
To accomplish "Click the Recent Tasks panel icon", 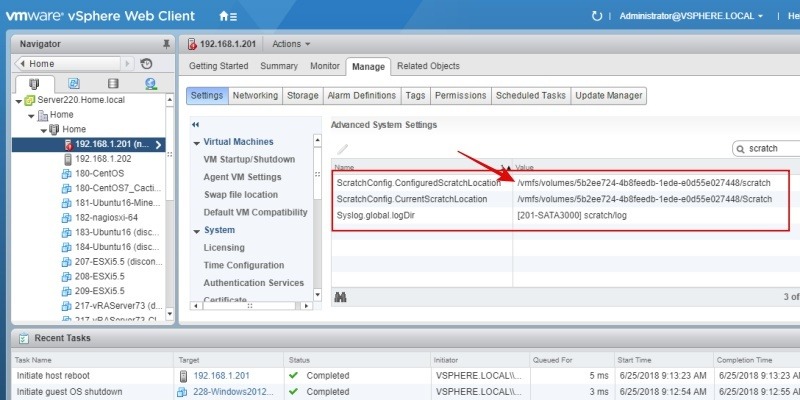I will [24, 338].
